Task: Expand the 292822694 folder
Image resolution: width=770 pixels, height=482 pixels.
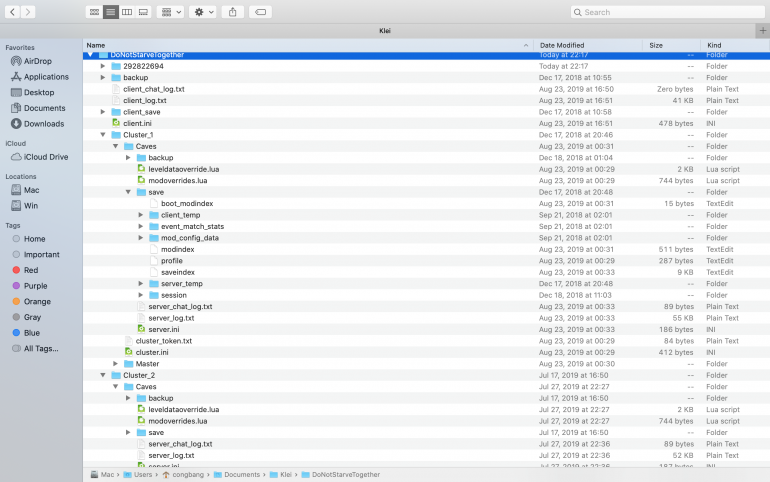Action: tap(103, 66)
